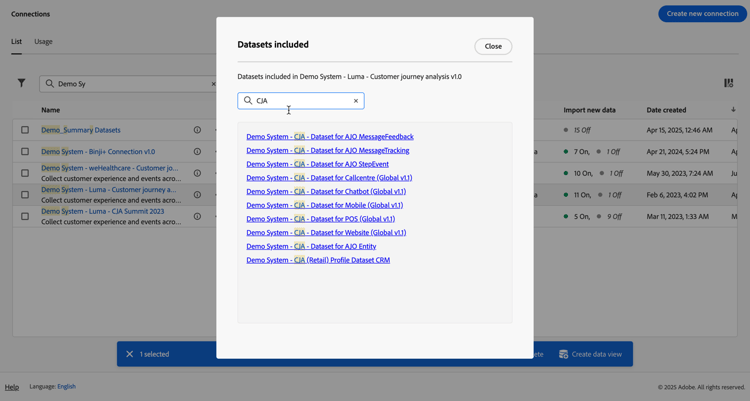Clear the CJA search field

[x=356, y=101]
